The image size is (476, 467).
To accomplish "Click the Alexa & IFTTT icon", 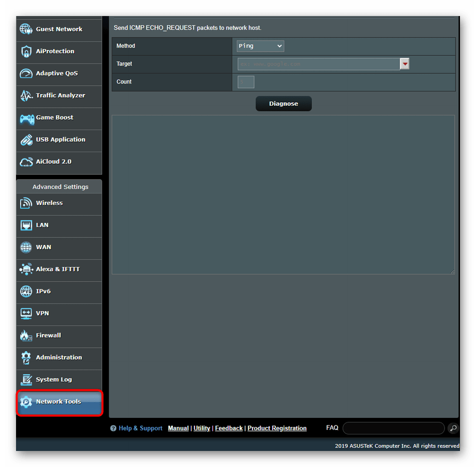I will coord(26,270).
